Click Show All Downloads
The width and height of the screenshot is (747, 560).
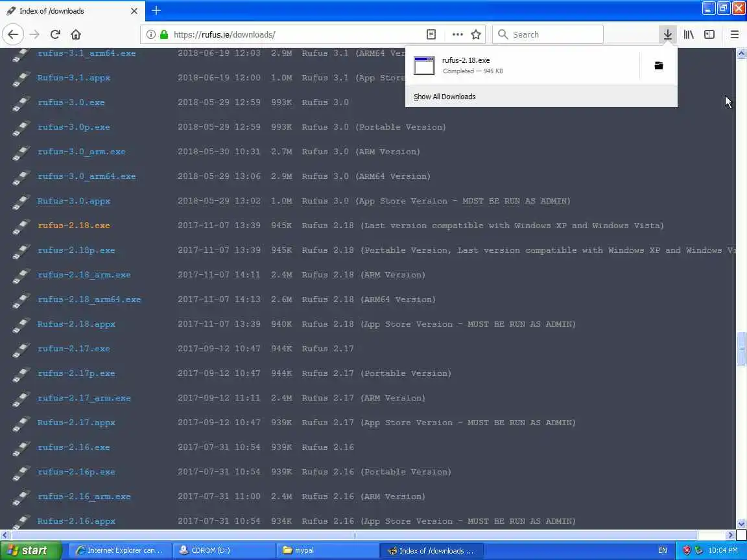point(444,97)
